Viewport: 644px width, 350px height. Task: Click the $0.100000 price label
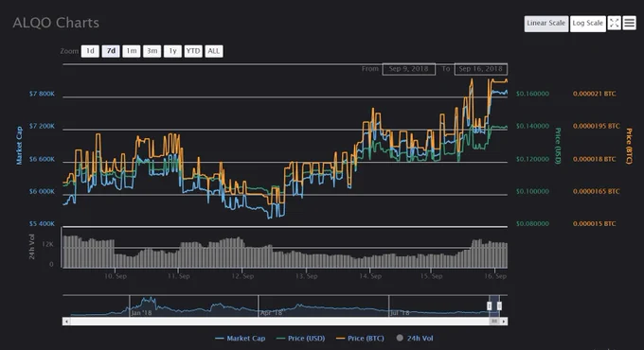(x=532, y=191)
